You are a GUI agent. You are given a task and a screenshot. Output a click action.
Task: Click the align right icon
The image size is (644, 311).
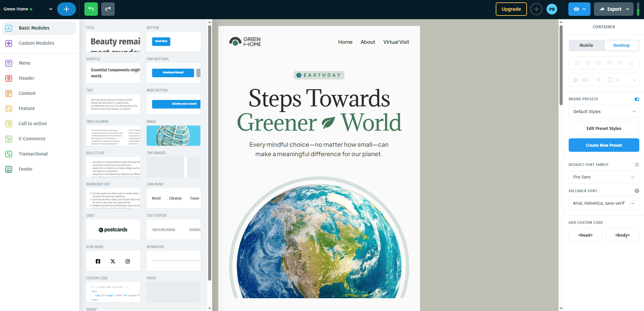pos(599,63)
